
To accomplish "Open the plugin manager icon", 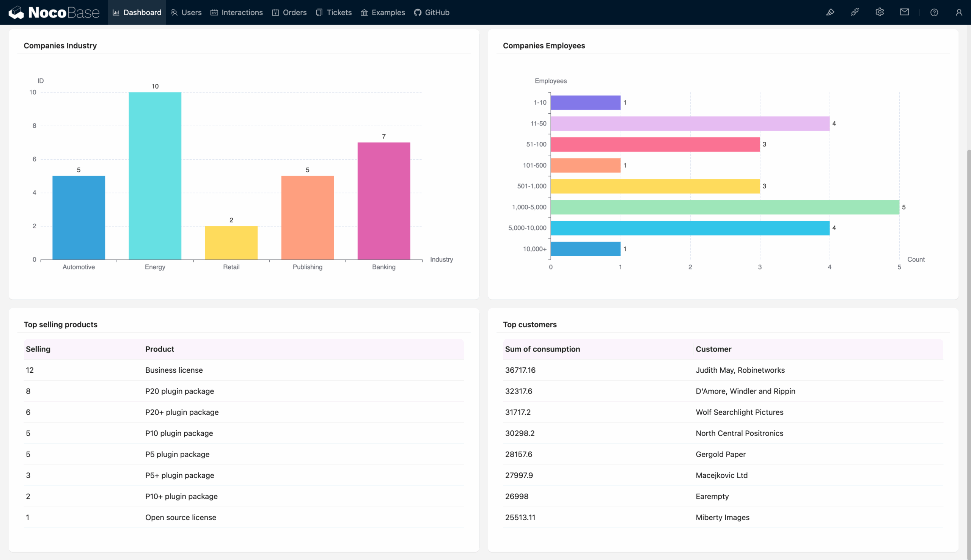I will (x=855, y=12).
